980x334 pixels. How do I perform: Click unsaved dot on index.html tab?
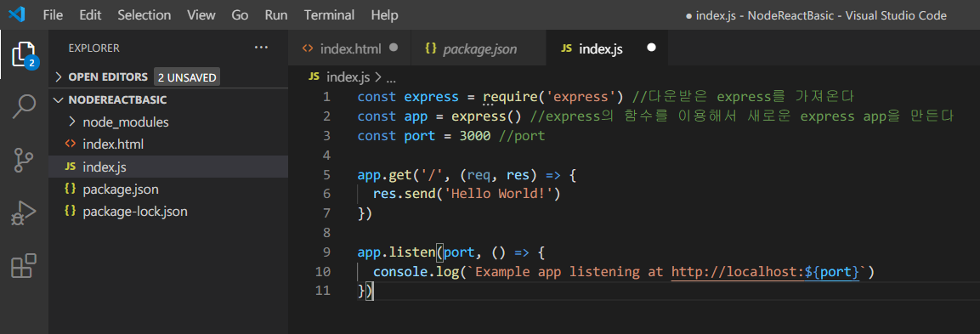click(394, 47)
